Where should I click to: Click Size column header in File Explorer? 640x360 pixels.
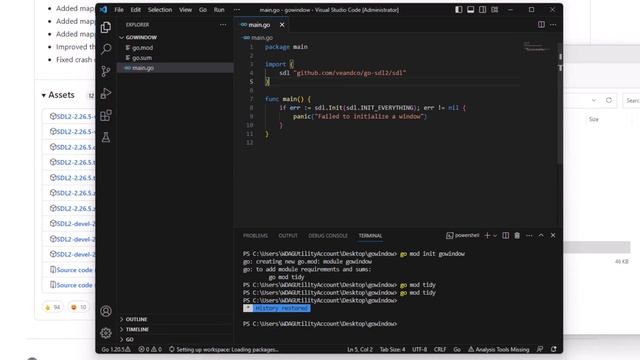tap(593, 119)
